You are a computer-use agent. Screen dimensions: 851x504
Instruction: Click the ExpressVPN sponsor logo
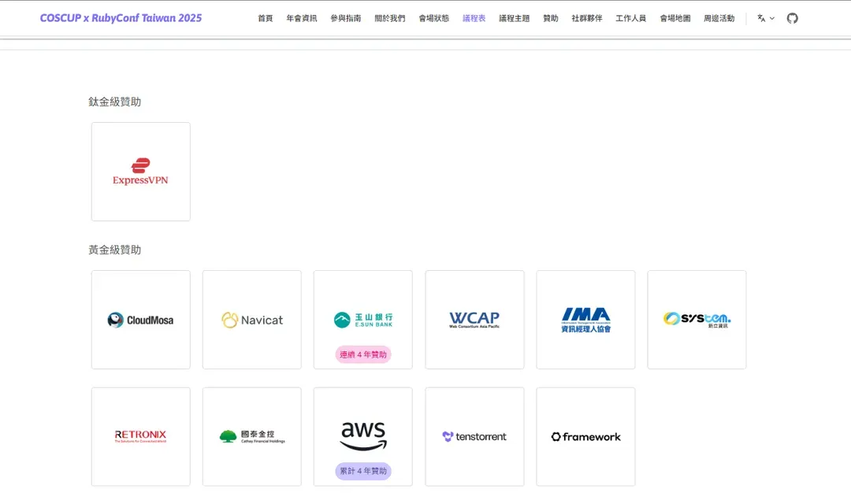pos(140,172)
